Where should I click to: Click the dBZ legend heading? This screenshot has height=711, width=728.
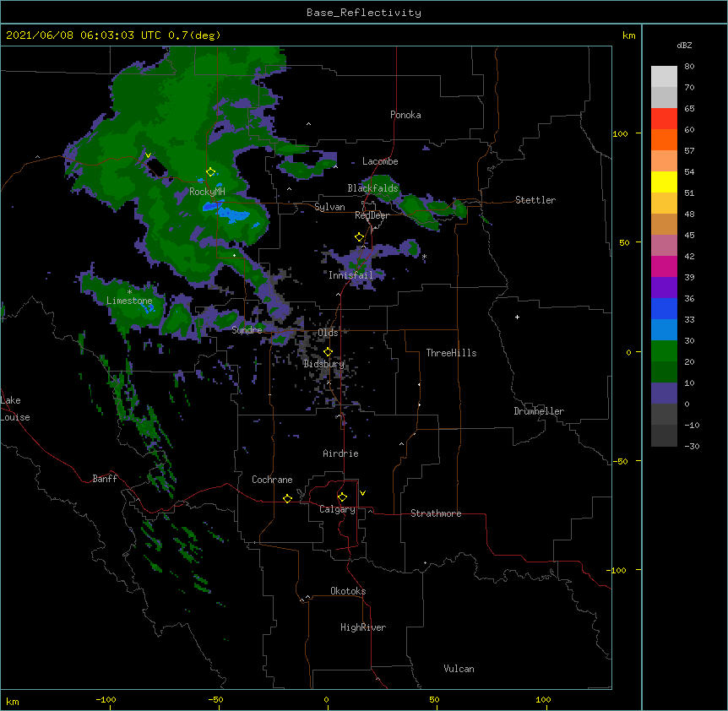coord(684,45)
